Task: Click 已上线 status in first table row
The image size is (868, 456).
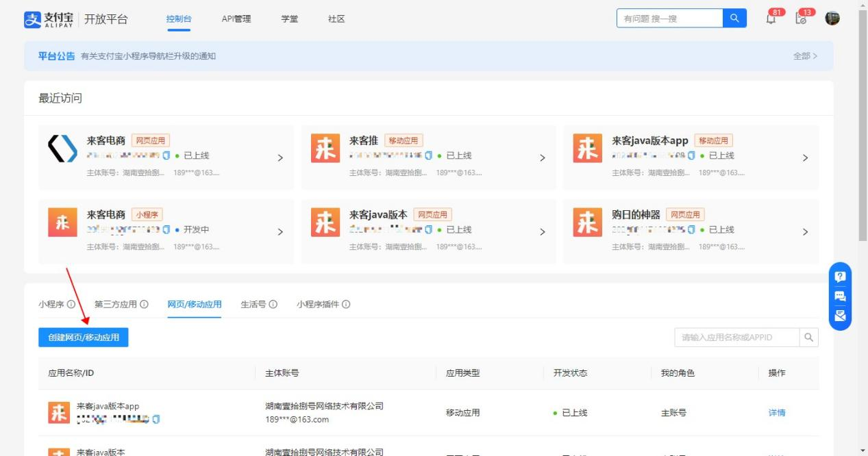Action: pos(571,413)
